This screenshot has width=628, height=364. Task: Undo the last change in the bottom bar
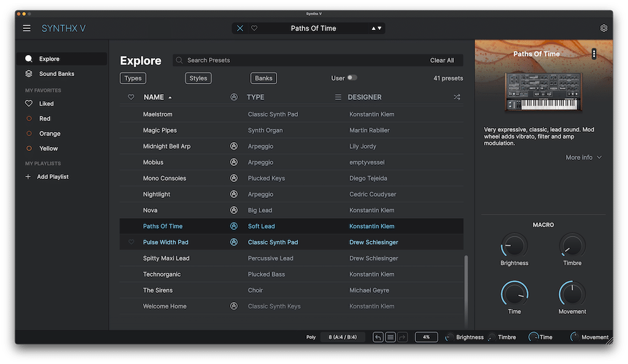(x=378, y=337)
